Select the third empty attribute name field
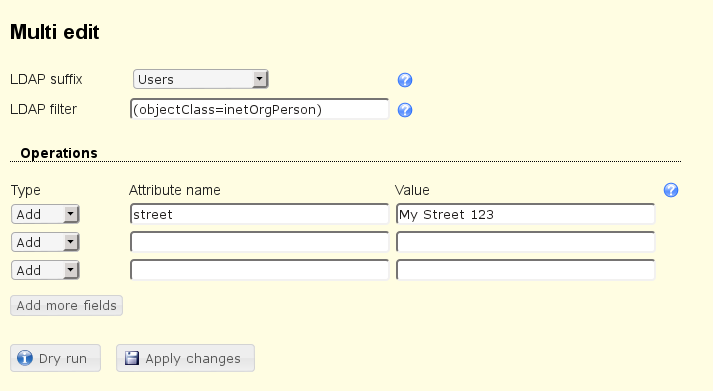Image resolution: width=713 pixels, height=391 pixels. 260,271
